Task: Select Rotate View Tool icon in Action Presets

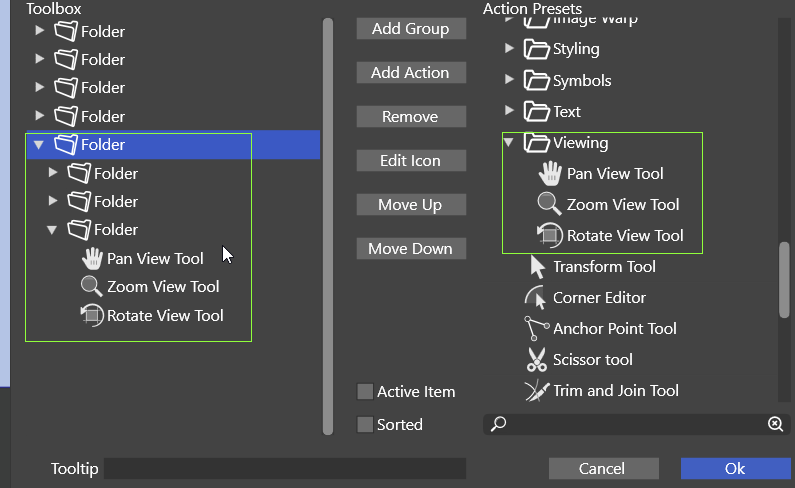Action: (x=549, y=236)
